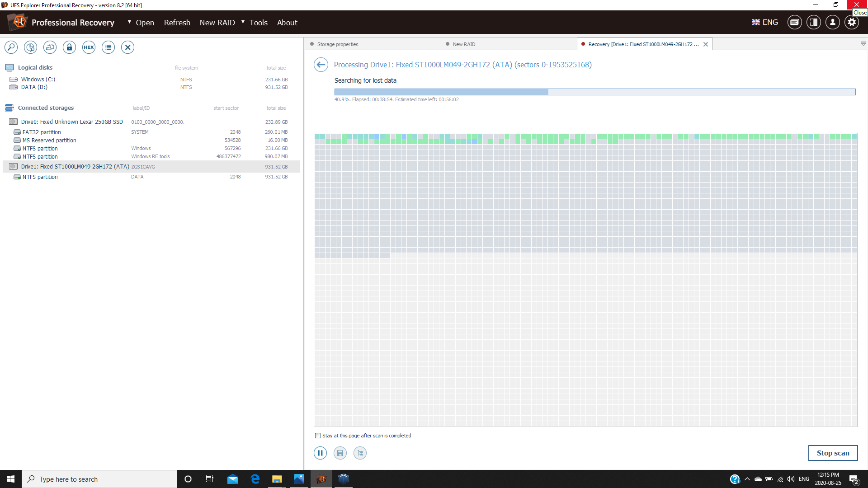868x488 pixels.
Task: Open the language selector ENG
Action: [x=765, y=22]
